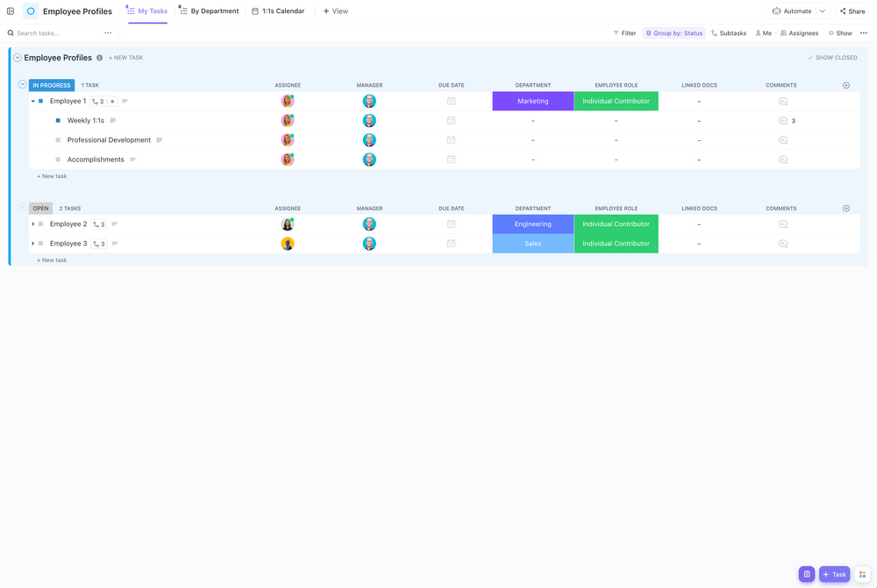Image resolution: width=877 pixels, height=588 pixels.
Task: Click the sidebar toggle icon at top left
Action: (x=11, y=11)
